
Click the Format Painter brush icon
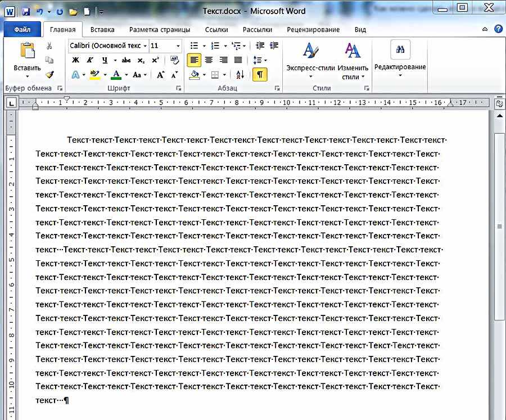point(49,74)
